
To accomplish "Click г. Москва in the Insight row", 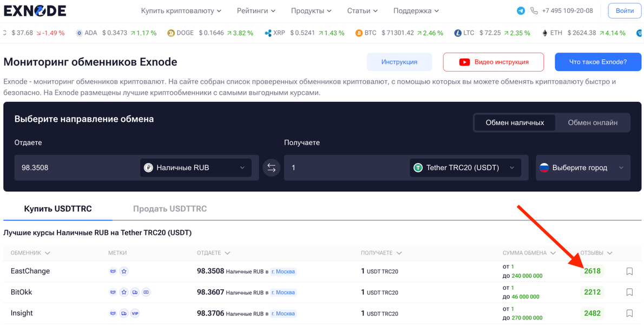I will pyautogui.click(x=283, y=314).
